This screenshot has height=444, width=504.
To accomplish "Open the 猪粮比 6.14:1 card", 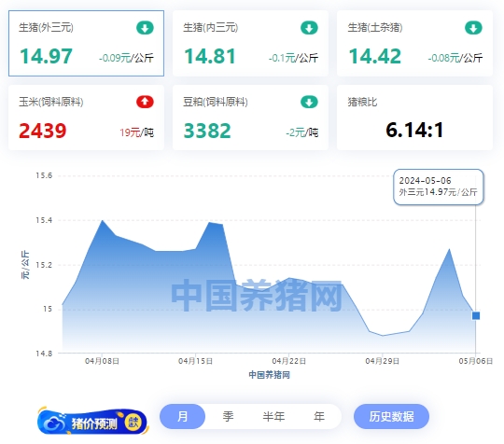I will 414,118.
